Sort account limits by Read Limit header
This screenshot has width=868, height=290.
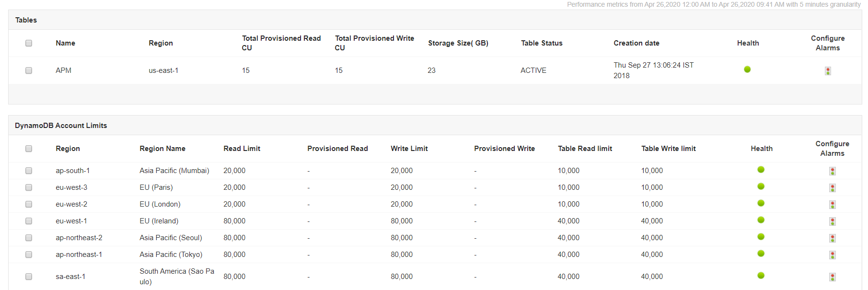click(x=242, y=149)
